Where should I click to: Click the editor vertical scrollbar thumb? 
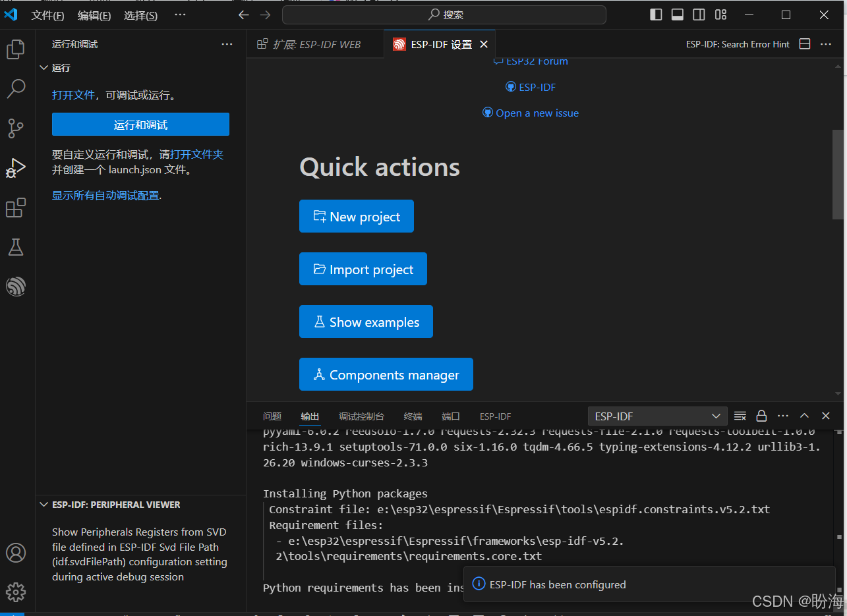tap(838, 174)
